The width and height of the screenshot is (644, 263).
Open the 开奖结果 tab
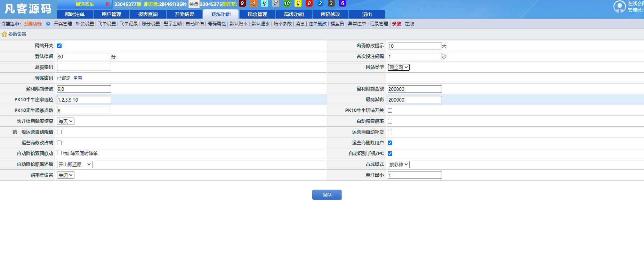(184, 14)
